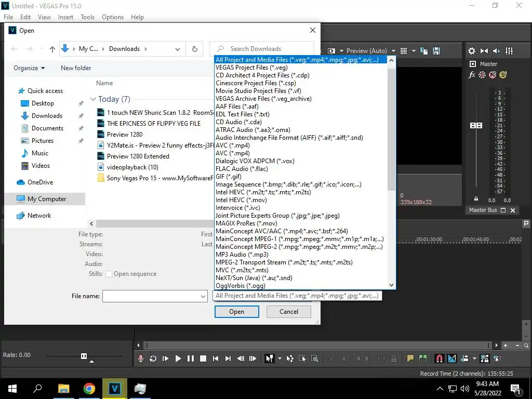Click the Dim Output speaker icon

(496, 51)
